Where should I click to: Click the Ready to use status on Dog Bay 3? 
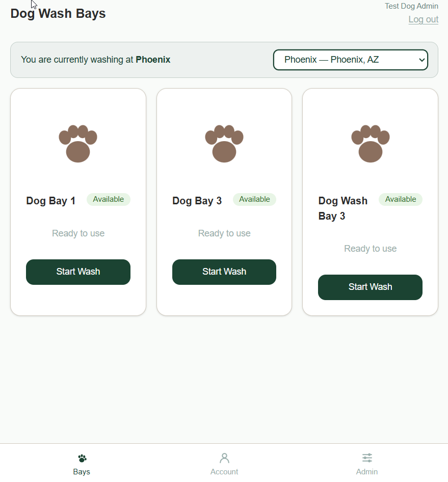point(224,233)
